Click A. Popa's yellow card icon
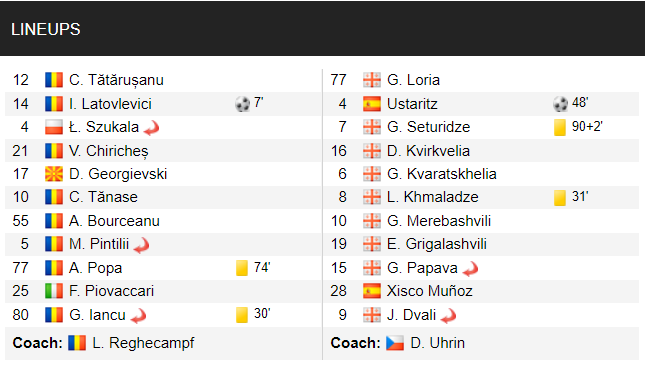The width and height of the screenshot is (645, 377). (242, 268)
